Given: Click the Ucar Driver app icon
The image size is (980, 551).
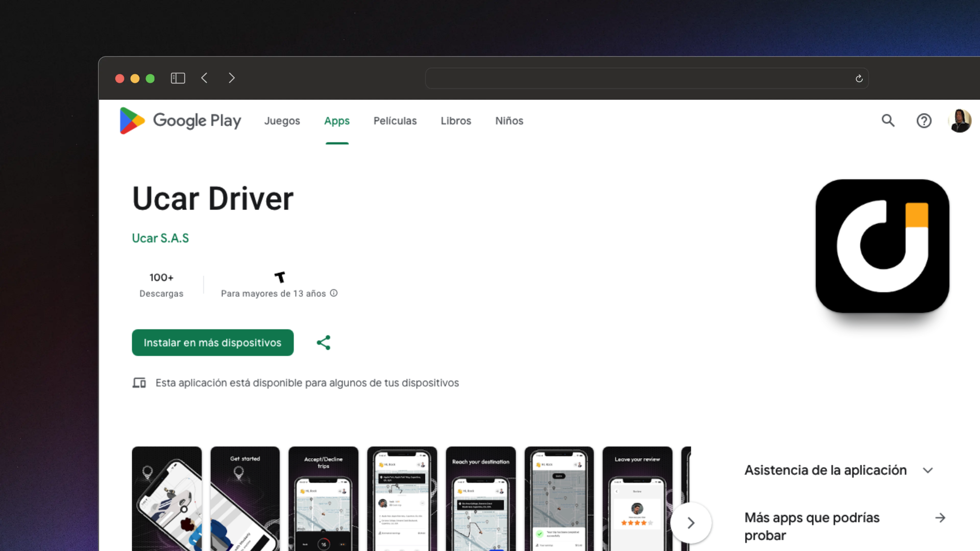Looking at the screenshot, I should [882, 246].
